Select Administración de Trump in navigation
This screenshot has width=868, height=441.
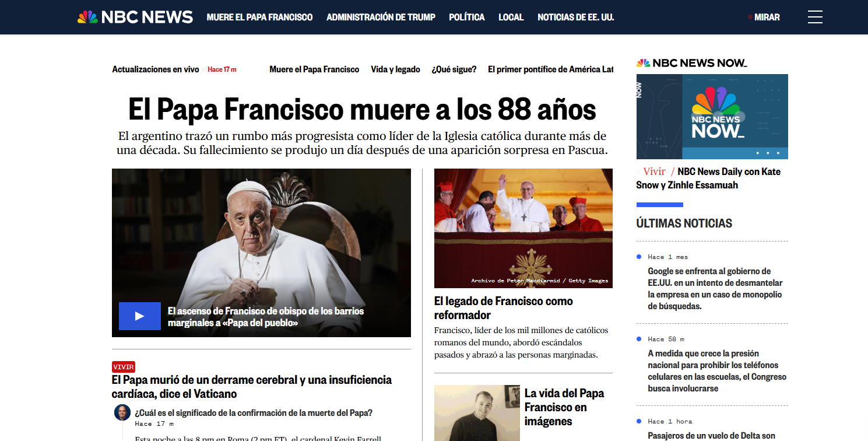click(381, 17)
